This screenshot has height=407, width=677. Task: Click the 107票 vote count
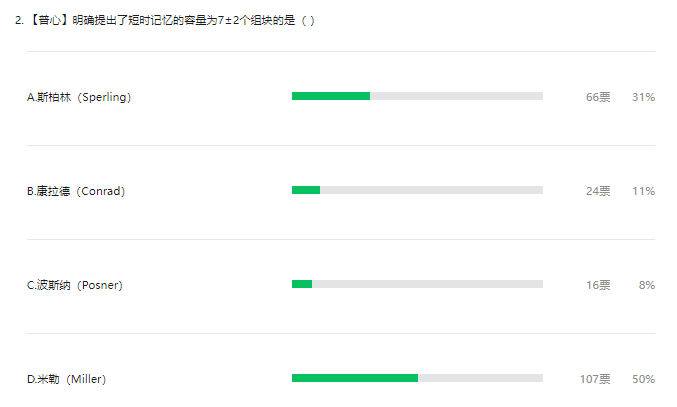point(595,379)
